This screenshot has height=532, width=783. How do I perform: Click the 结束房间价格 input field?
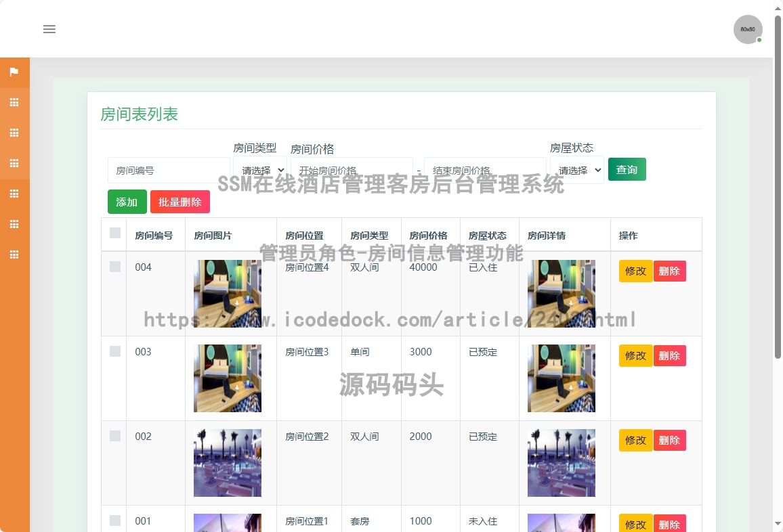click(485, 170)
